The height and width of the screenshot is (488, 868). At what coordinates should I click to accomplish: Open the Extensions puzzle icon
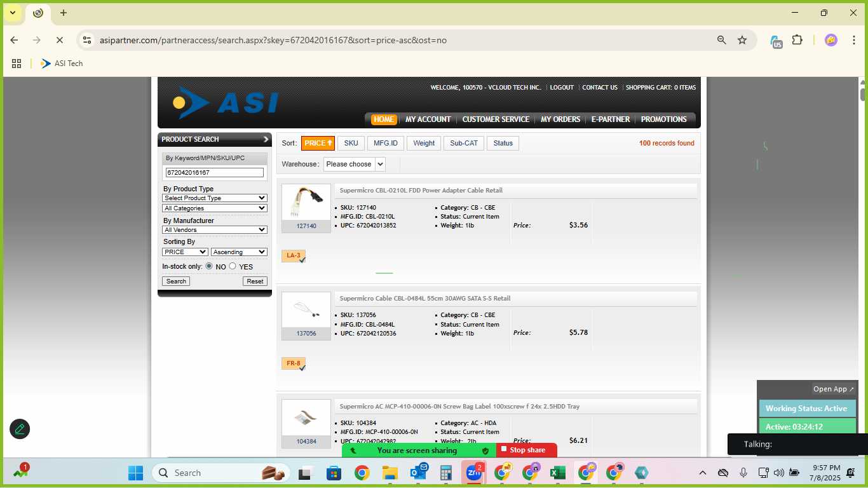coord(797,40)
